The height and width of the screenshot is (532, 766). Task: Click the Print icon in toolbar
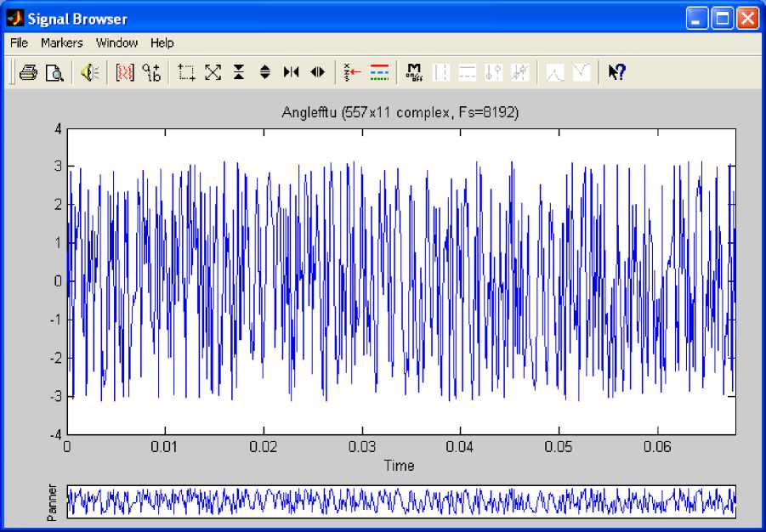coord(28,73)
